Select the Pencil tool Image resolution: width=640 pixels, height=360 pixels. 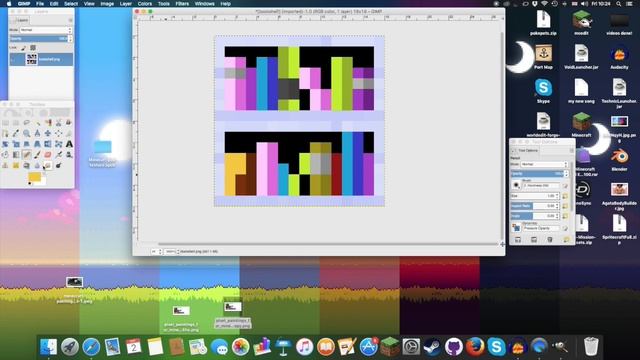tap(27, 154)
